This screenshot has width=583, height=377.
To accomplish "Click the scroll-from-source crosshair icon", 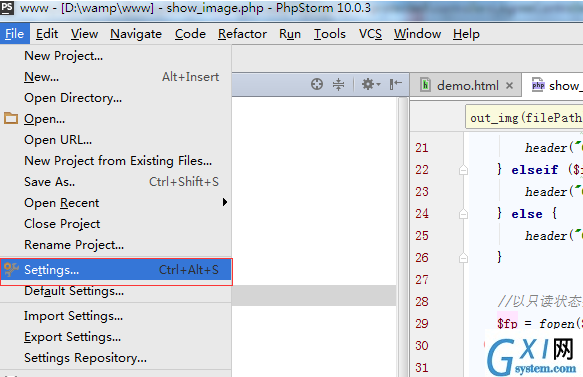I will click(x=317, y=84).
